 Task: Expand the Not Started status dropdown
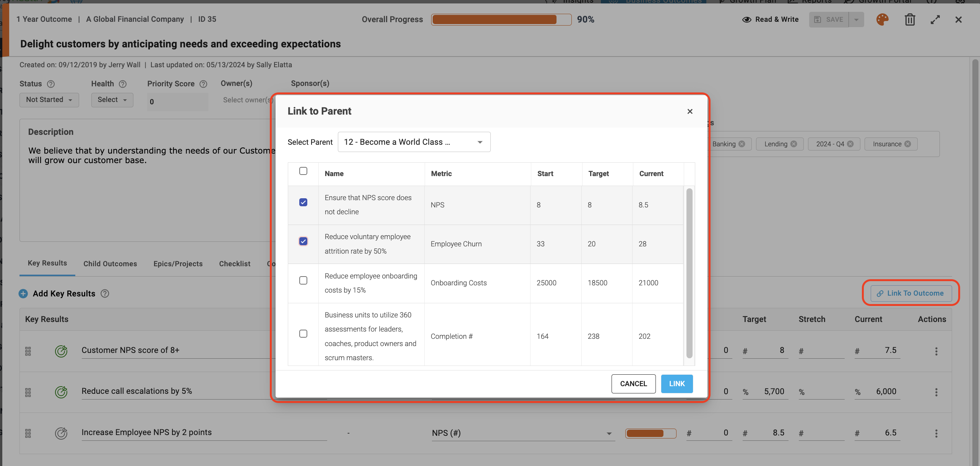pos(49,100)
